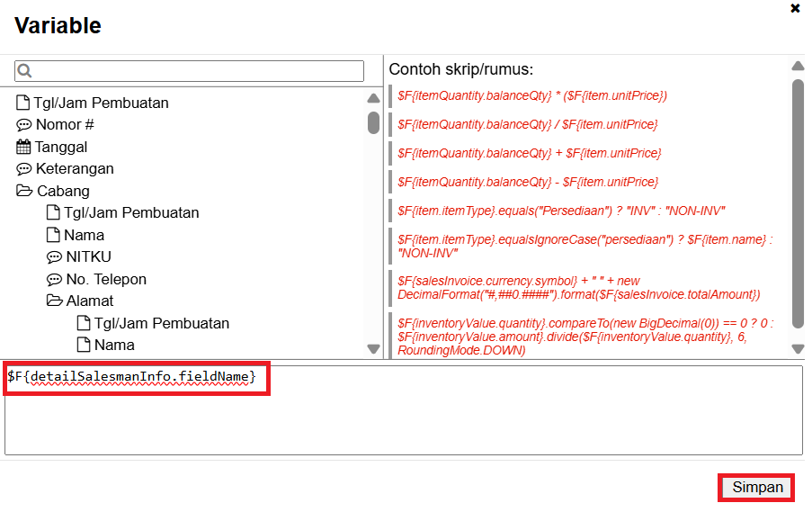Image resolution: width=812 pixels, height=512 pixels.
Task: Click the file icon beside top Tgl/Jam Pembuatan
Action: coord(23,103)
